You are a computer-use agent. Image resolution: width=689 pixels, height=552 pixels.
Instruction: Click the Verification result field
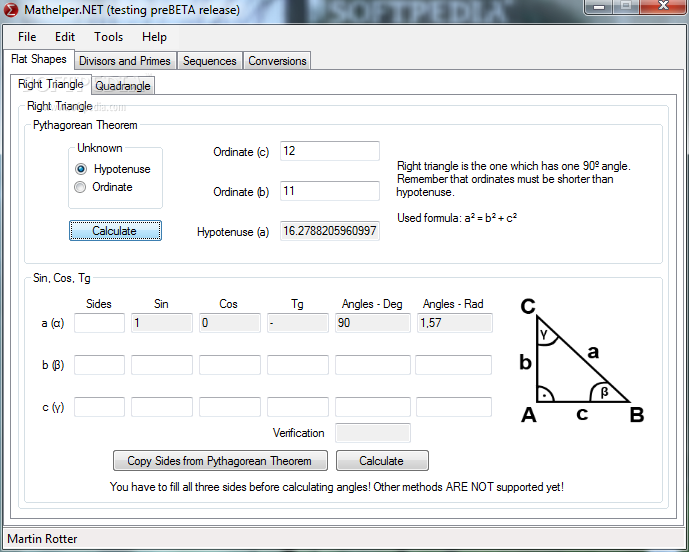[x=373, y=433]
